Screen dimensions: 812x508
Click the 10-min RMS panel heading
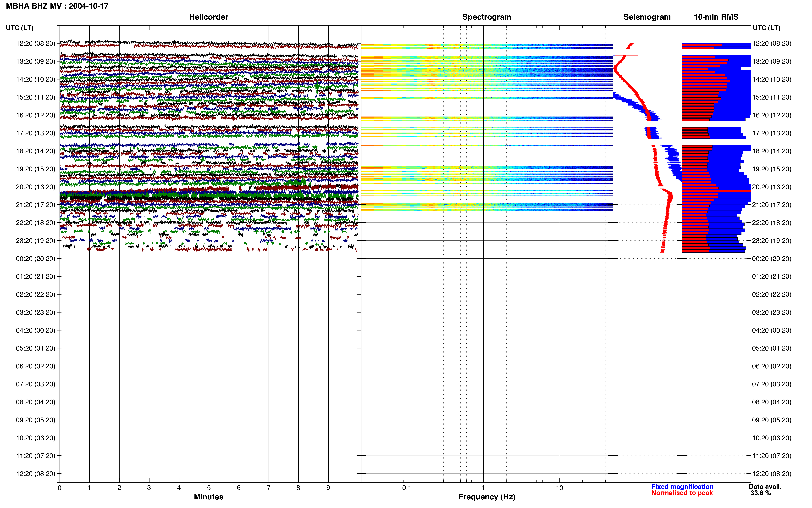click(x=716, y=17)
